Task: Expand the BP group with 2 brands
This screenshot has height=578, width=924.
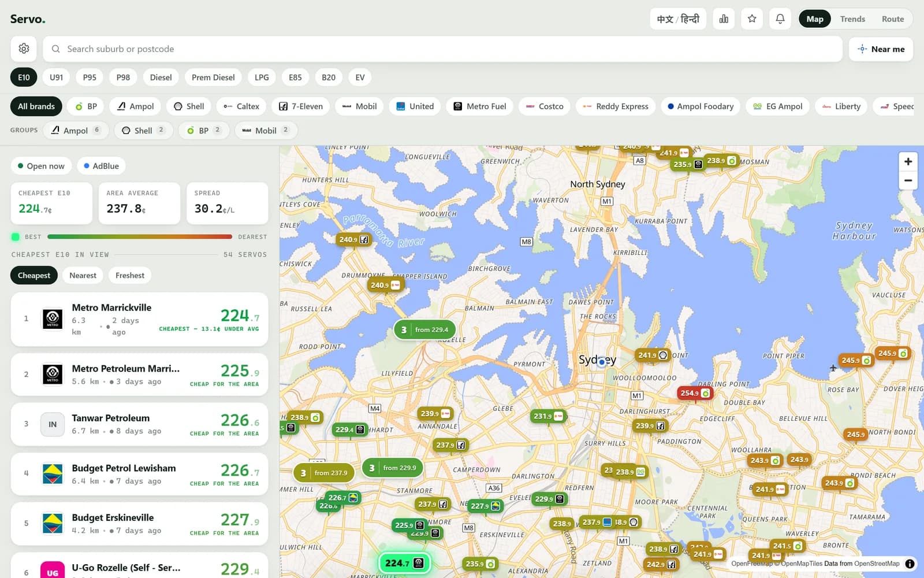Action: pyautogui.click(x=203, y=131)
